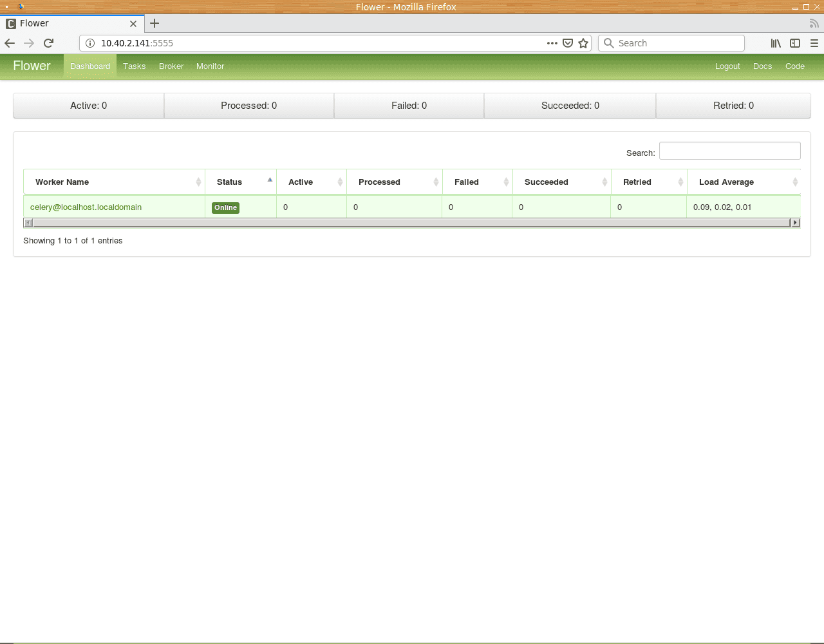This screenshot has height=644, width=824.
Task: Click the Failed: 0 summary button
Action: pos(409,106)
